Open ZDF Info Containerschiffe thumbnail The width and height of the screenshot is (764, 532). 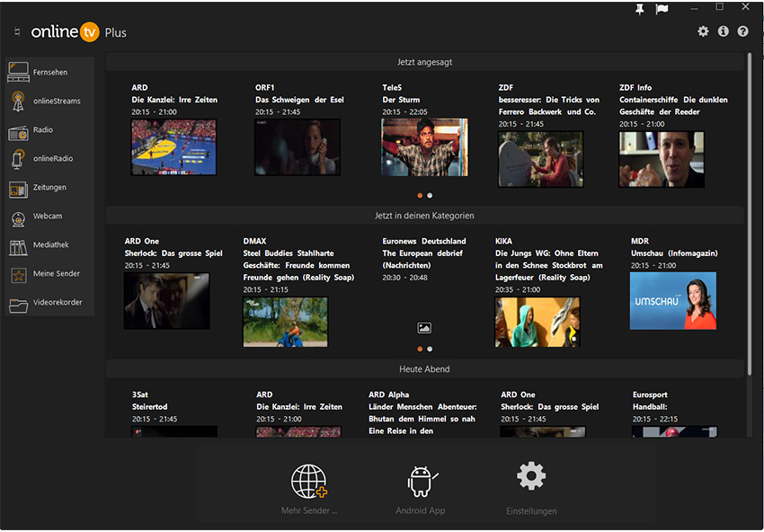tap(662, 159)
